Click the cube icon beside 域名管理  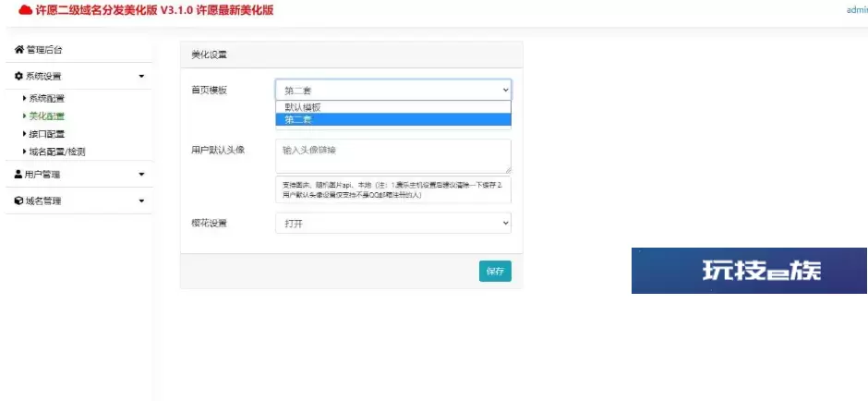(x=18, y=201)
